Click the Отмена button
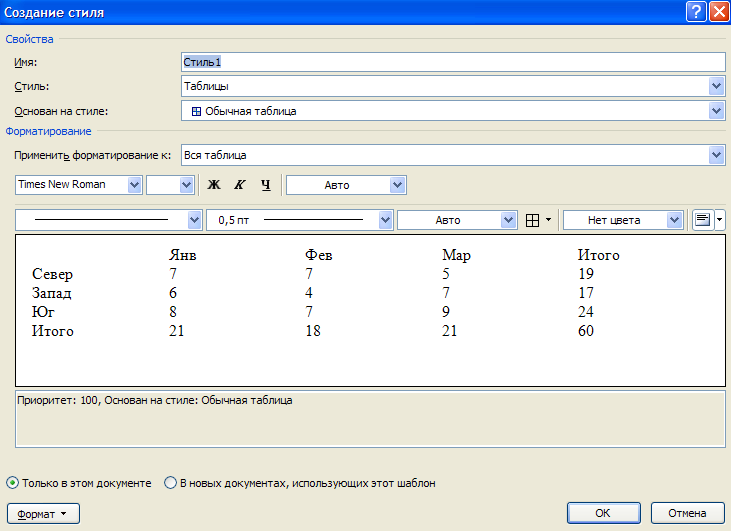 (x=687, y=513)
